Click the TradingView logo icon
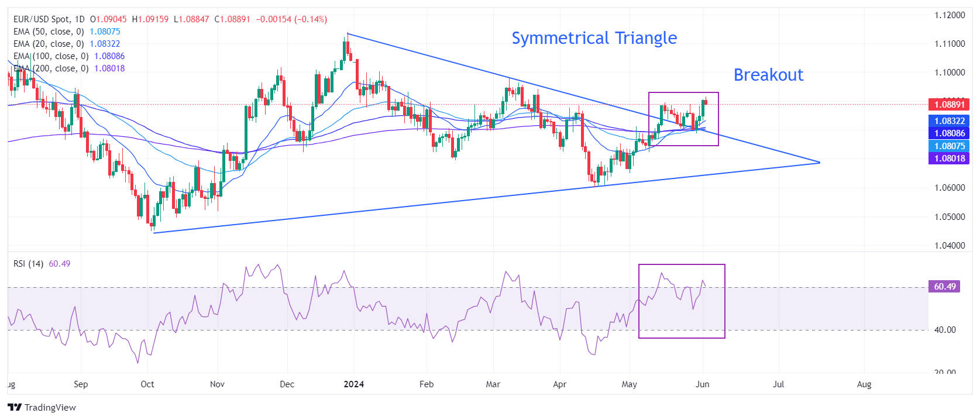The height and width of the screenshot is (420, 980). (15, 408)
